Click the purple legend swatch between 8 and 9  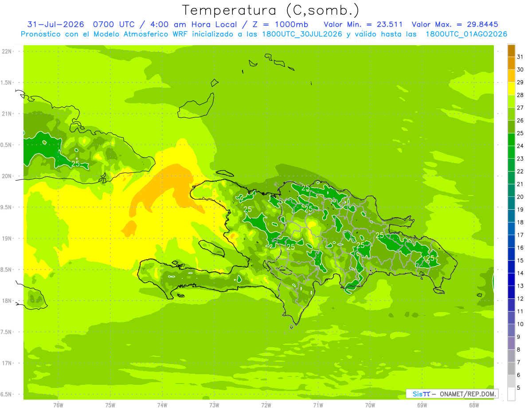pyautogui.click(x=511, y=343)
